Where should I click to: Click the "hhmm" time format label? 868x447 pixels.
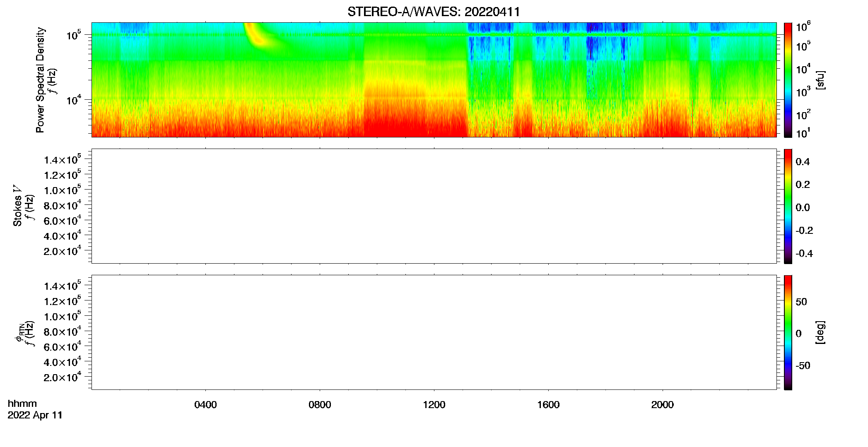(x=22, y=404)
